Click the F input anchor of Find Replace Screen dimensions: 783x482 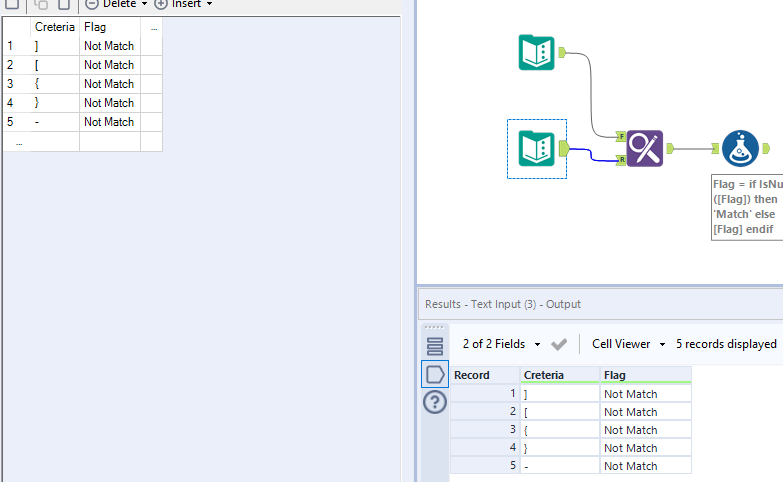[x=621, y=136]
